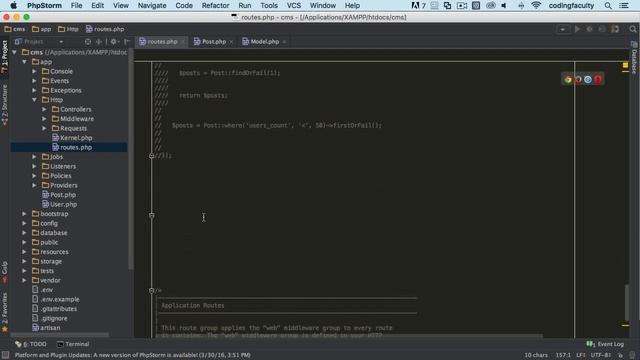Click Collapse All icon in Project panel
This screenshot has width=640, height=360.
[x=99, y=42]
